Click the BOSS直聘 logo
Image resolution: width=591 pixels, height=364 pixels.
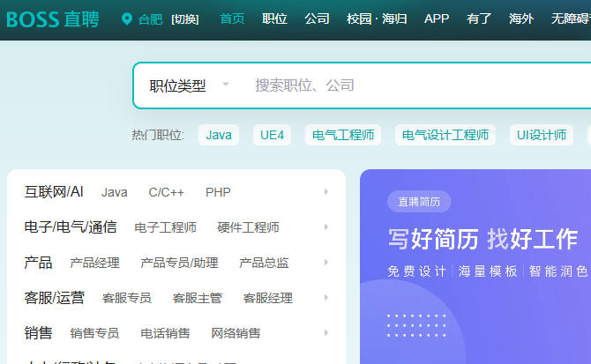point(53,19)
